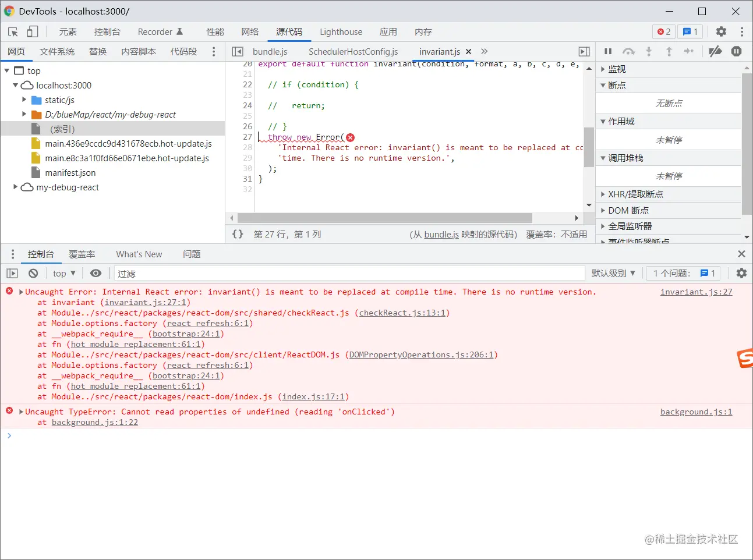Hide the debugger sidebar toggle icon
The image size is (753, 560).
click(x=584, y=52)
